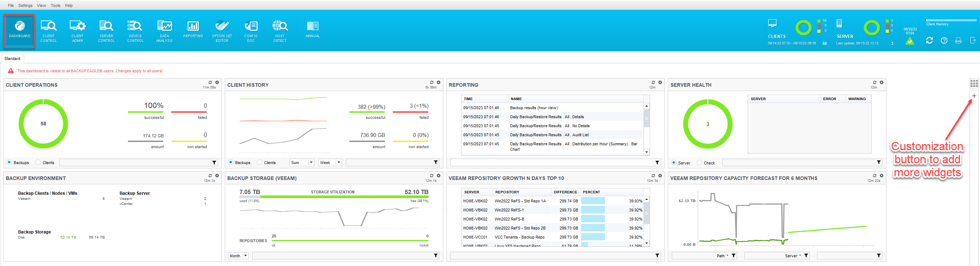
Task: Open the Sum aggregation dropdown
Action: pyautogui.click(x=311, y=163)
